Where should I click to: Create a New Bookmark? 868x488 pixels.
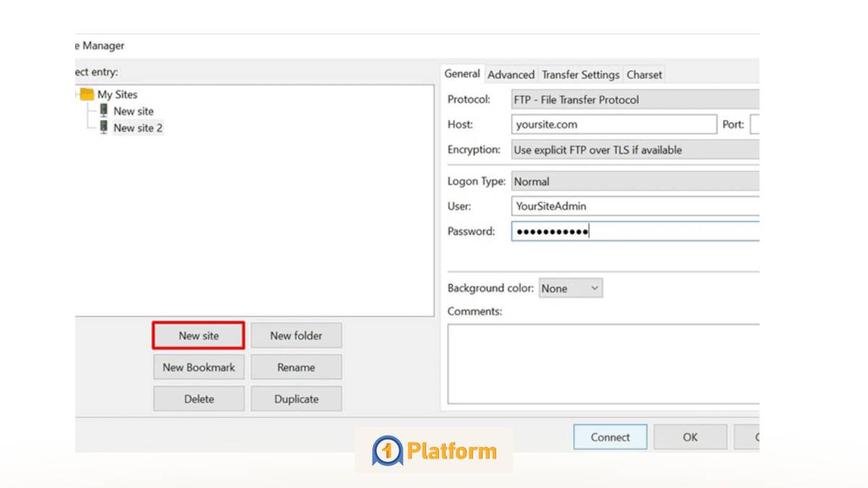point(198,367)
